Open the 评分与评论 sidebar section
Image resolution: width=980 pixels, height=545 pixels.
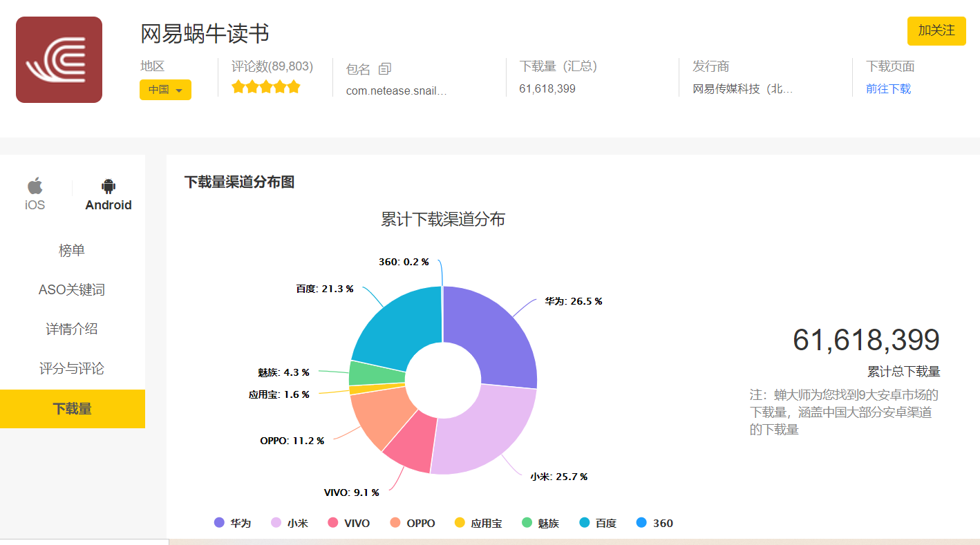[x=72, y=368]
